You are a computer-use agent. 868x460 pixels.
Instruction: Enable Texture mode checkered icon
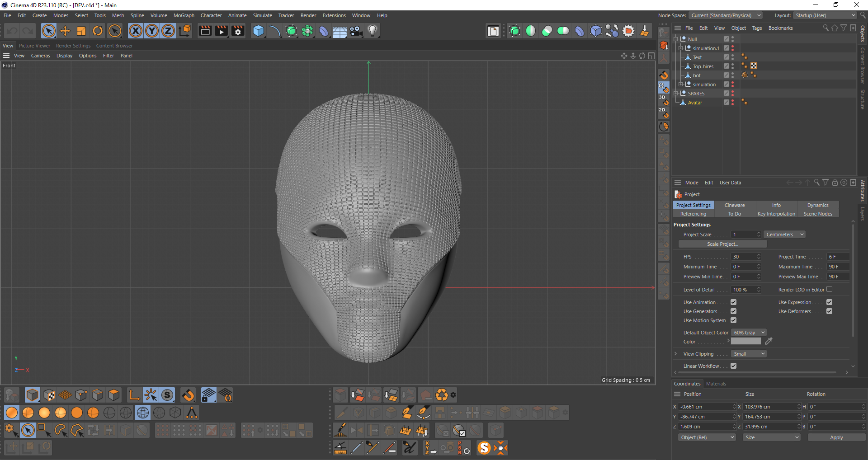[x=49, y=395]
